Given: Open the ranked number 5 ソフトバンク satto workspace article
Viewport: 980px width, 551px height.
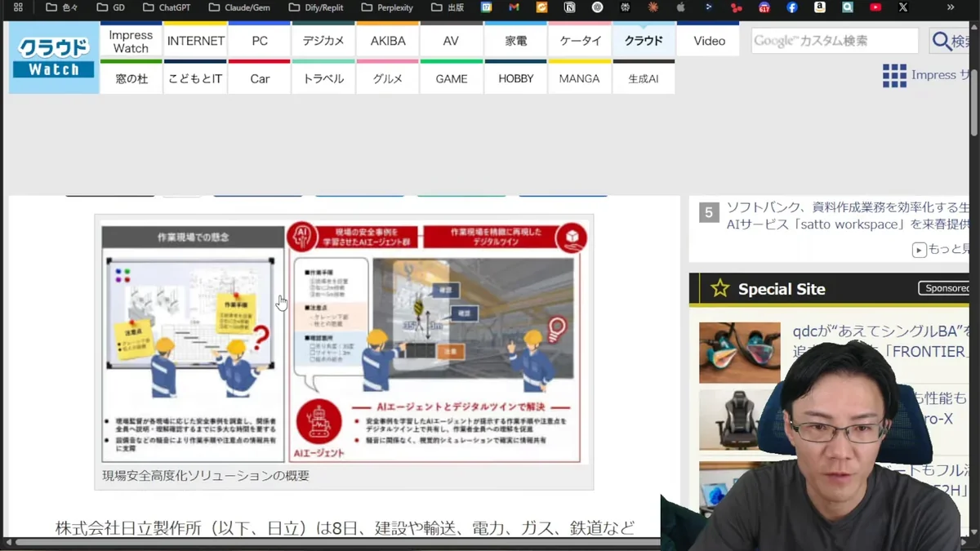Looking at the screenshot, I should point(848,216).
